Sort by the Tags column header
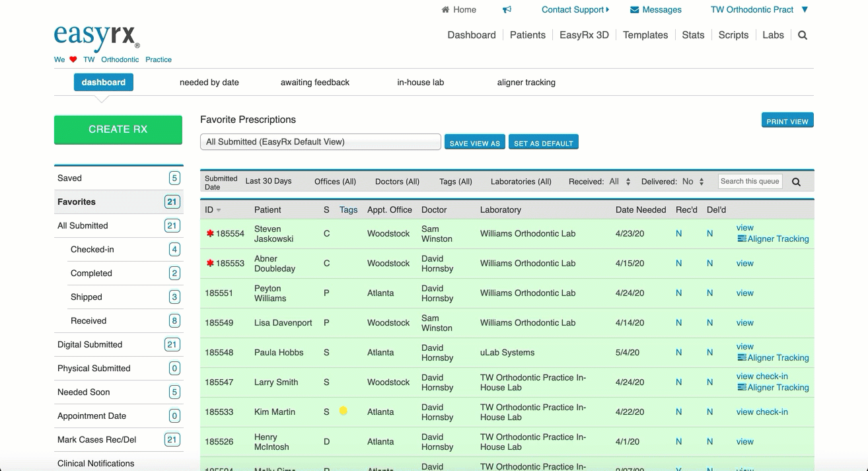Screen dimensions: 868x471 tap(348, 210)
